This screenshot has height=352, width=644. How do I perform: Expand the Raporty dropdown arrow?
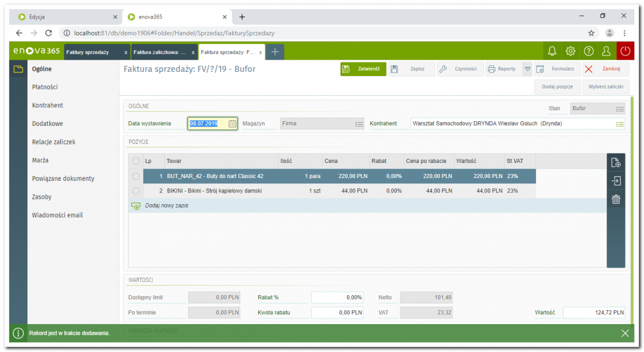tap(527, 69)
